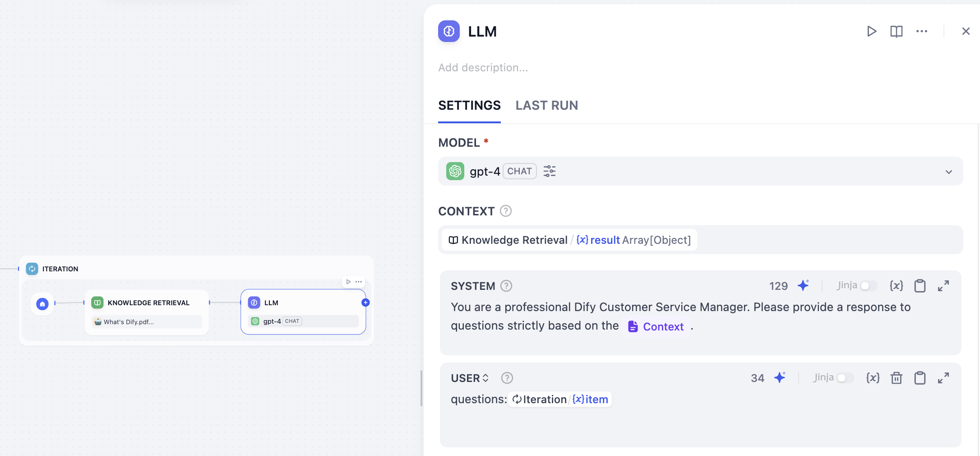Expand the gpt-4 model dropdown

[x=948, y=172]
